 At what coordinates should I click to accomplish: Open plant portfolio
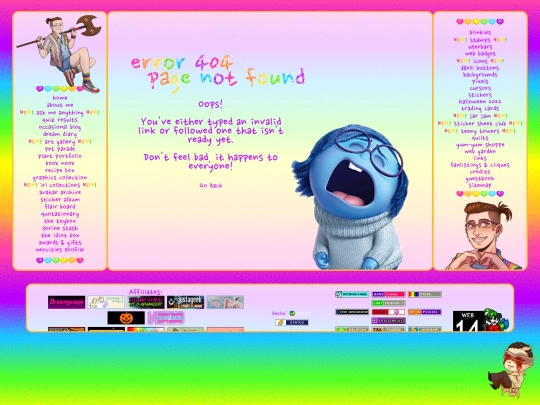pos(60,156)
